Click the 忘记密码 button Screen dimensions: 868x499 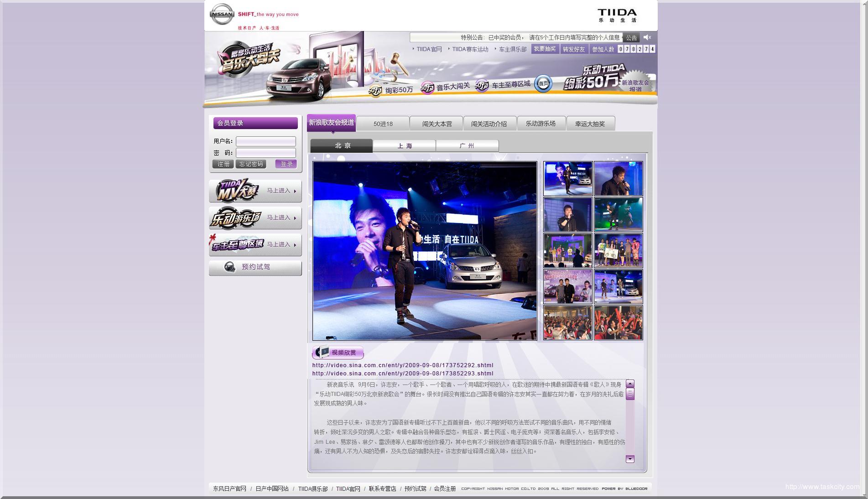tap(251, 164)
